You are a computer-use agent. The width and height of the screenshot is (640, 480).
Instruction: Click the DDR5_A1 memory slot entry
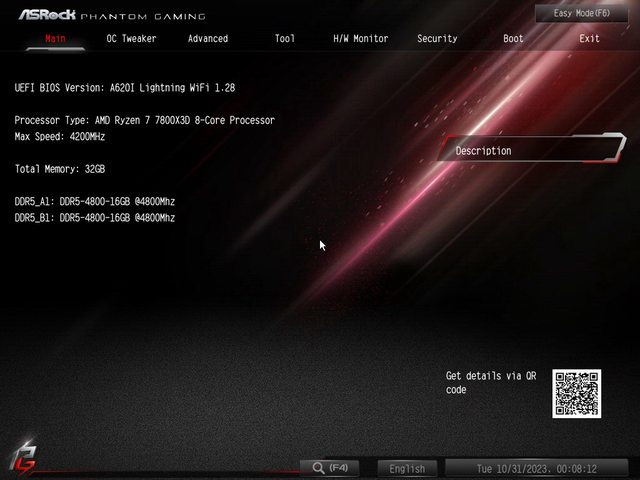point(95,202)
